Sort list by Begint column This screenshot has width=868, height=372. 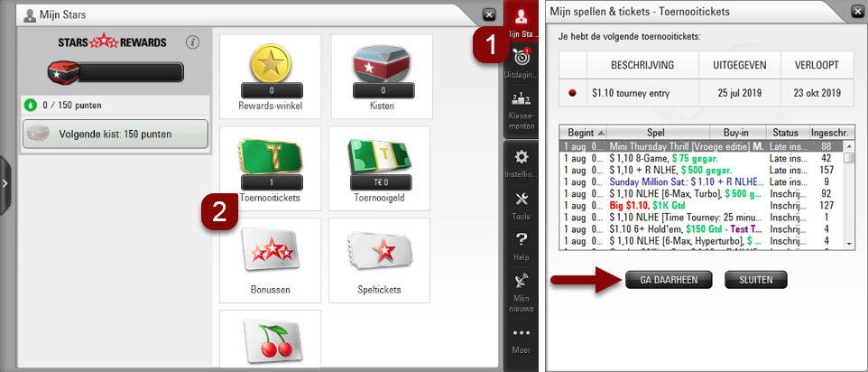click(584, 133)
